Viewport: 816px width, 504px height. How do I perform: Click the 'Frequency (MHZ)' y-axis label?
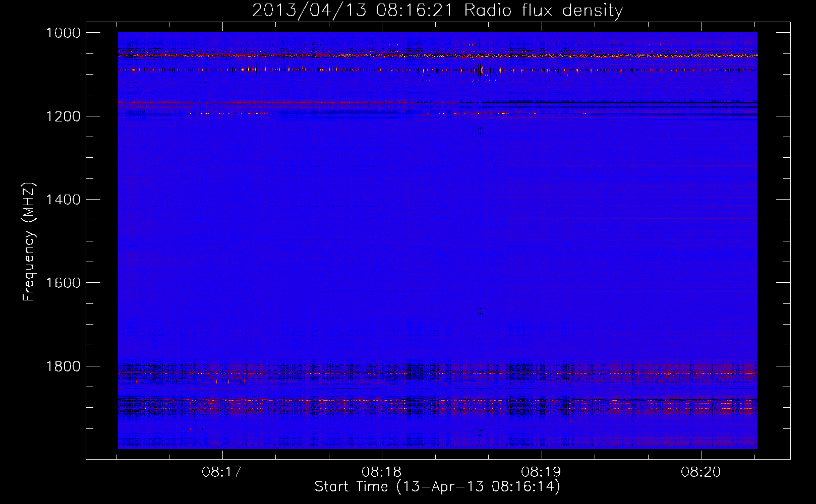tap(29, 241)
